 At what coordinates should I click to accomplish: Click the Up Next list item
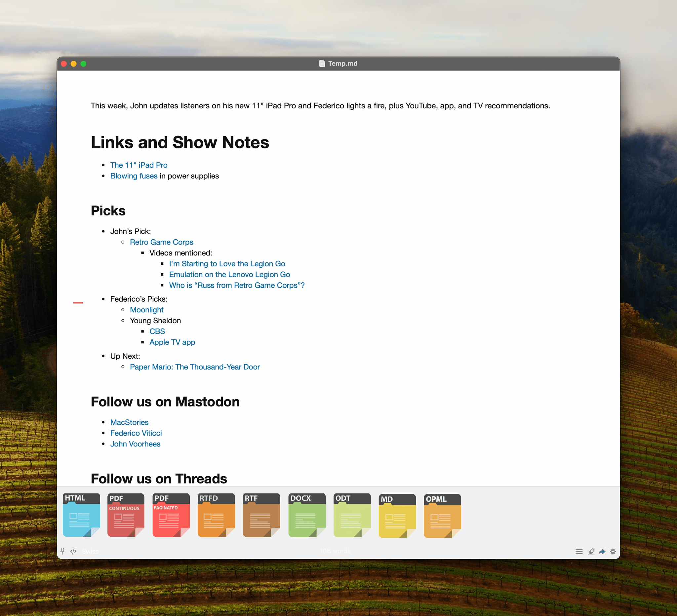tap(125, 356)
